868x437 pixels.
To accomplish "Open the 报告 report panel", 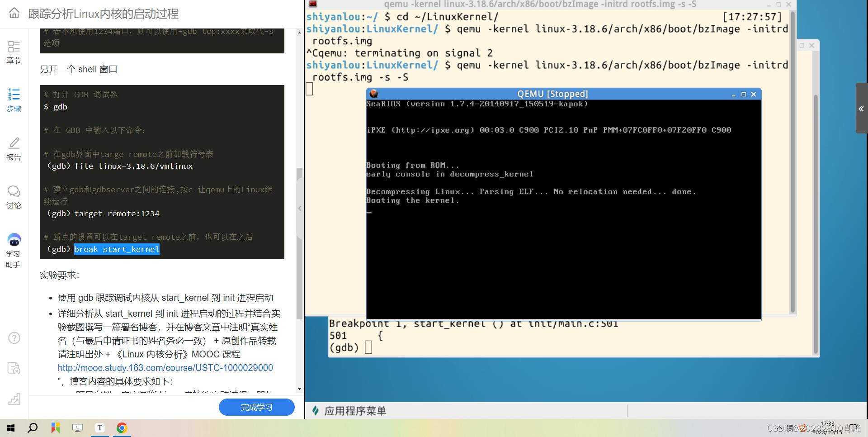I will click(14, 150).
